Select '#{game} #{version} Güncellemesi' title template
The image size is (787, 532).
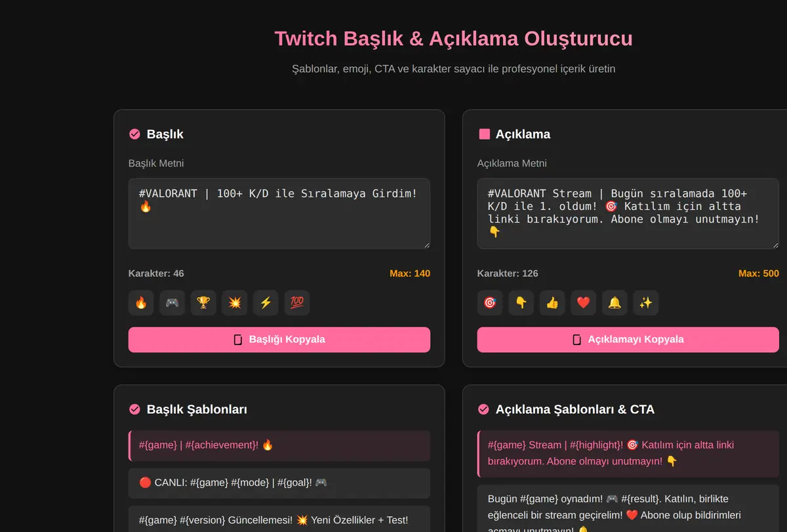pos(279,520)
